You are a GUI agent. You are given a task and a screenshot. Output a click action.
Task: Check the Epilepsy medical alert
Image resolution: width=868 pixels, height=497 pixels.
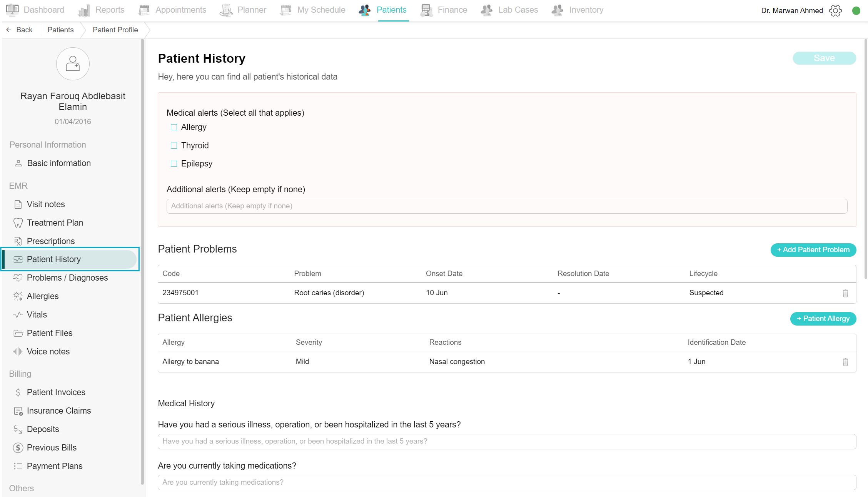pyautogui.click(x=174, y=164)
